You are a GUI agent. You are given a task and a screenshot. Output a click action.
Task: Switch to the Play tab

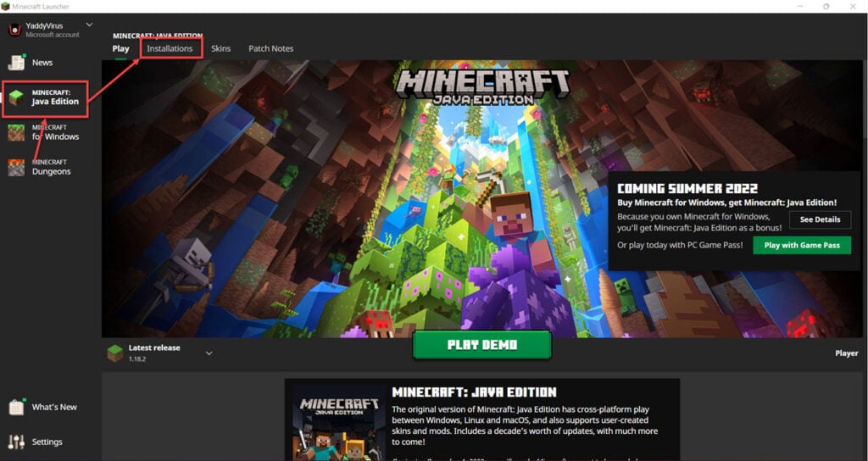point(120,48)
